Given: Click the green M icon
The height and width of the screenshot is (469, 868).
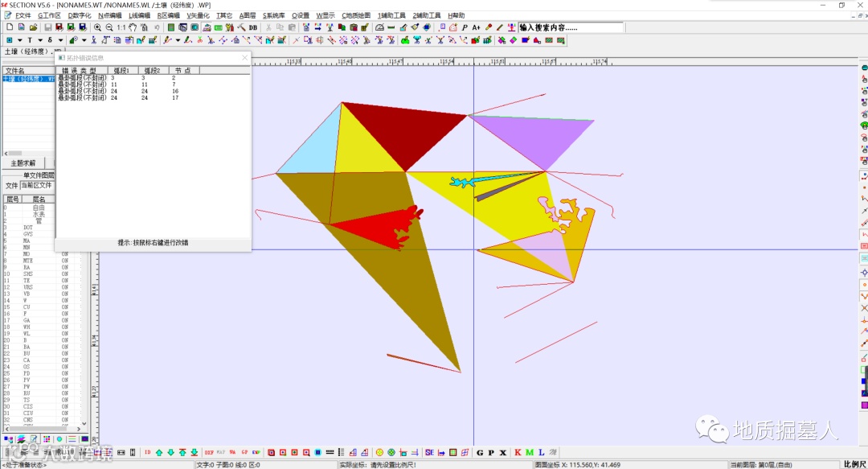Looking at the screenshot, I should pyautogui.click(x=529, y=452).
